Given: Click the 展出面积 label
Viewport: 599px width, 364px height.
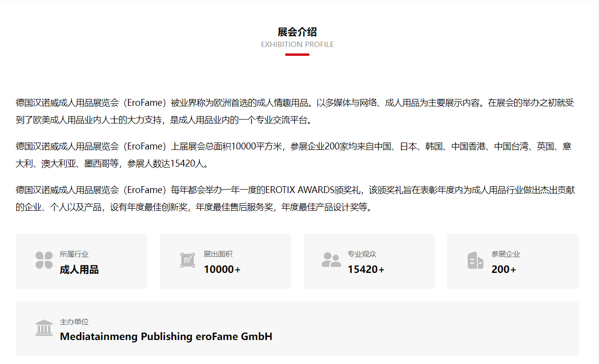Looking at the screenshot, I should 218,254.
